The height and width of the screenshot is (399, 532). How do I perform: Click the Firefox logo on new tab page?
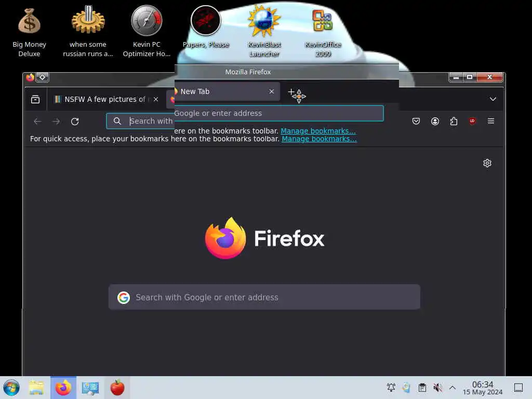click(x=264, y=238)
